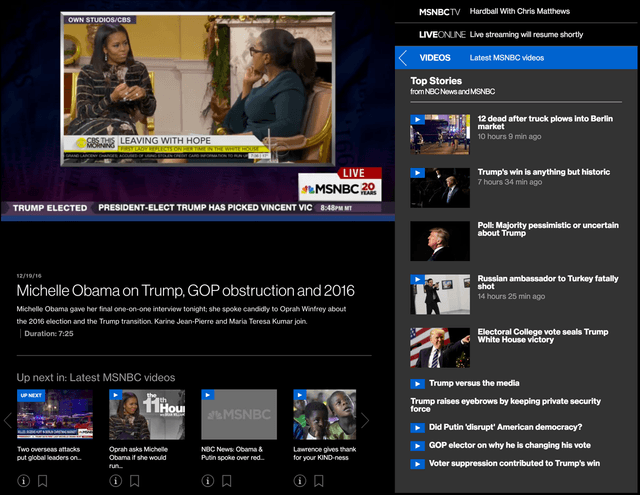This screenshot has height=495, width=640.
Task: Click play badge on Trump's win thumbnail
Action: coord(417,173)
